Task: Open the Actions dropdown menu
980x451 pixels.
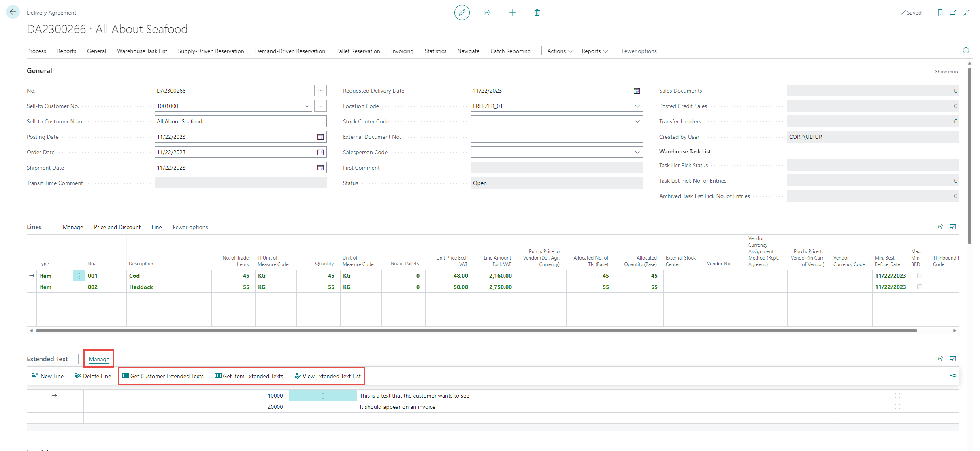Action: tap(560, 51)
